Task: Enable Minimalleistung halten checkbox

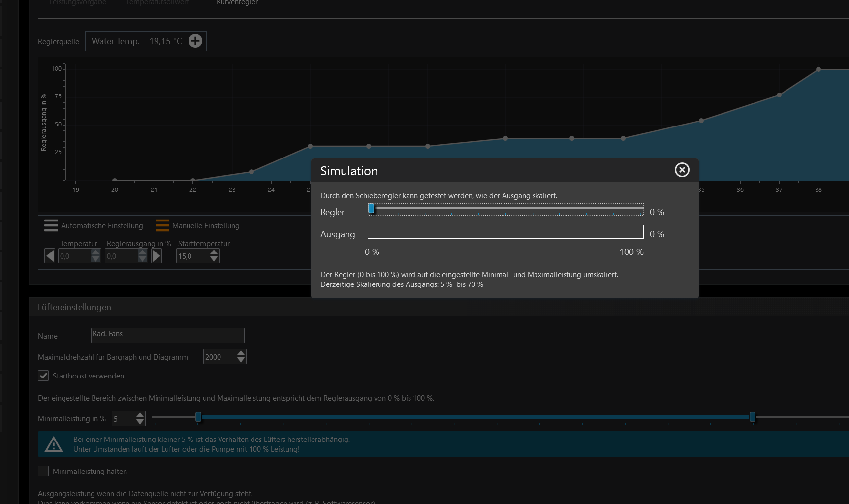Action: [x=43, y=471]
